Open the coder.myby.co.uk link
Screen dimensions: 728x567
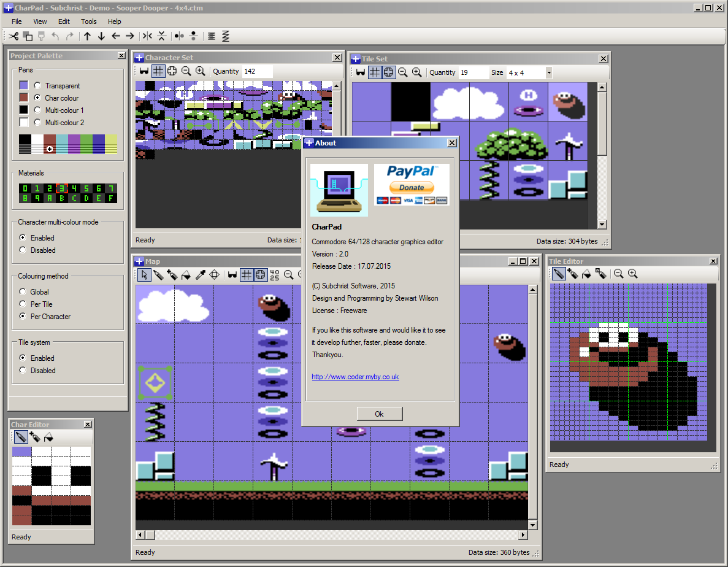click(x=355, y=377)
